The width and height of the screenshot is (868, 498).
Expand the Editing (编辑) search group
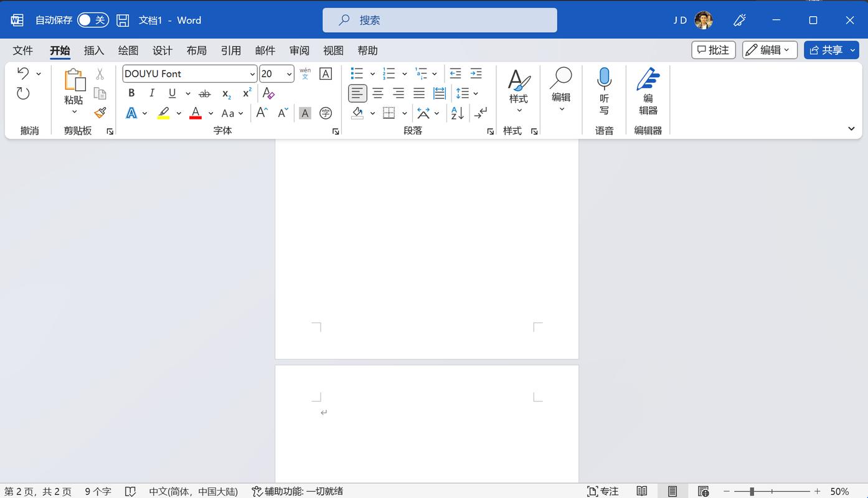[x=561, y=91]
